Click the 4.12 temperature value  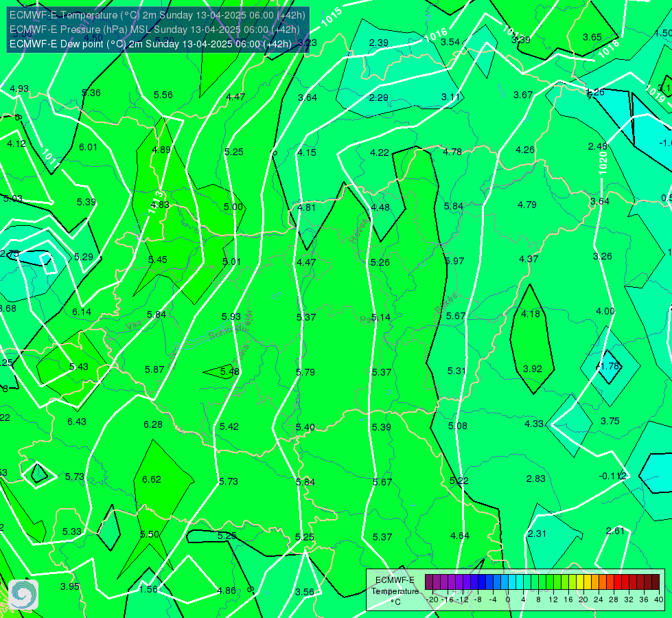[16, 144]
